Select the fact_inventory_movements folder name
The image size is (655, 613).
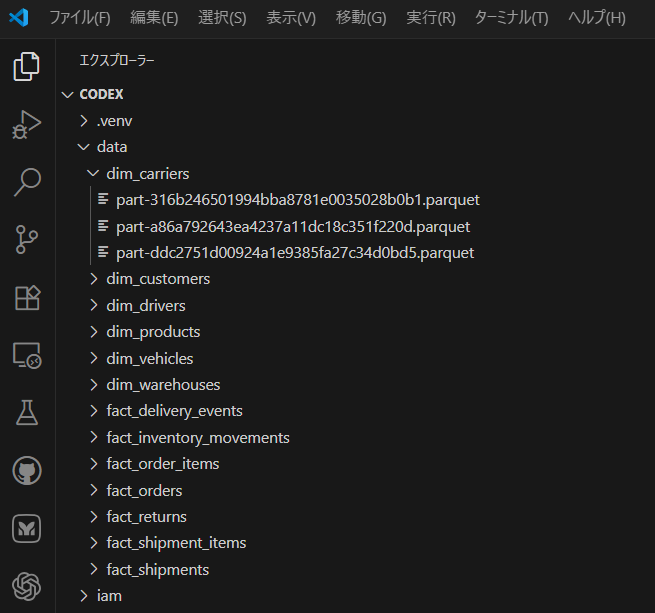(198, 437)
